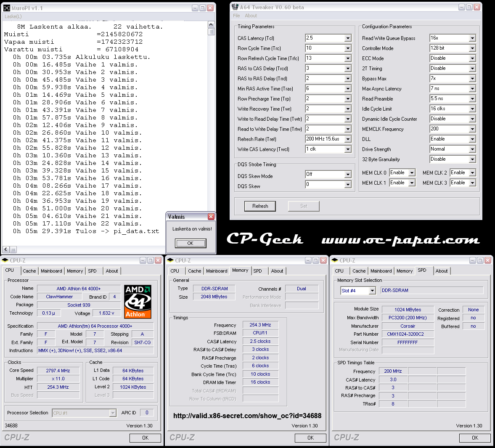
Task: Open the About menu in A64 Tweaker
Action: 251,16
